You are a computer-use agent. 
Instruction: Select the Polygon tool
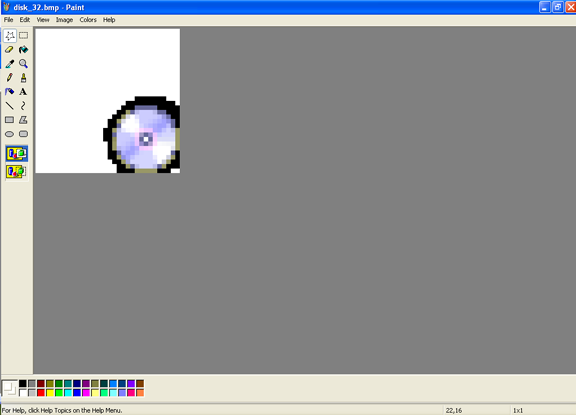coord(24,120)
